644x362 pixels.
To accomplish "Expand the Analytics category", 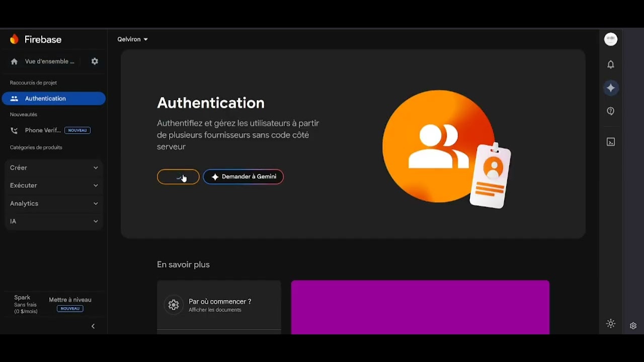I will tap(54, 204).
